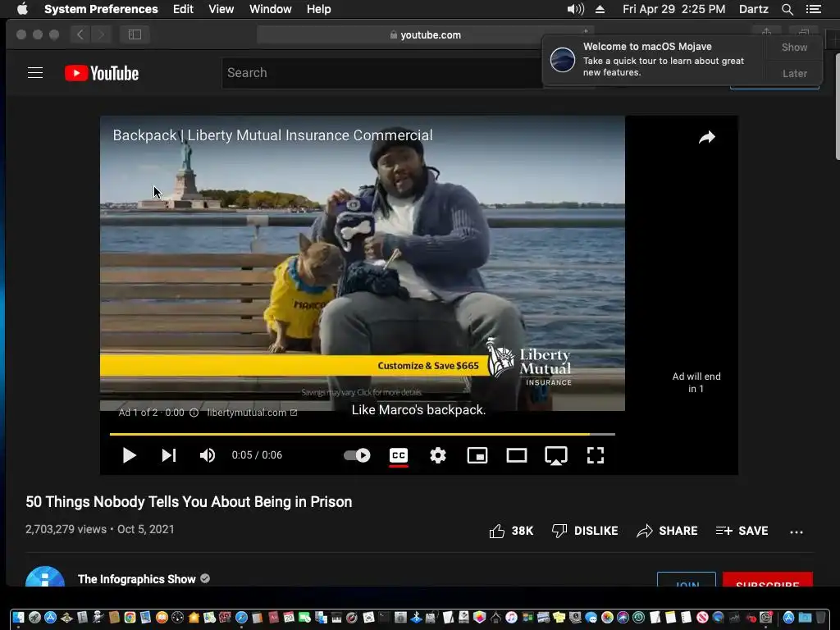Click Show on the Mojave notification
The height and width of the screenshot is (630, 840).
click(794, 47)
